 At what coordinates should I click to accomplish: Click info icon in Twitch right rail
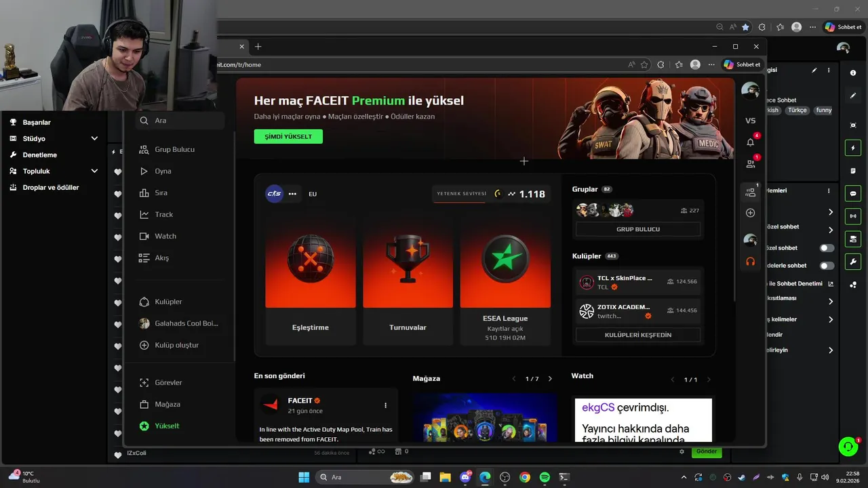(x=853, y=73)
